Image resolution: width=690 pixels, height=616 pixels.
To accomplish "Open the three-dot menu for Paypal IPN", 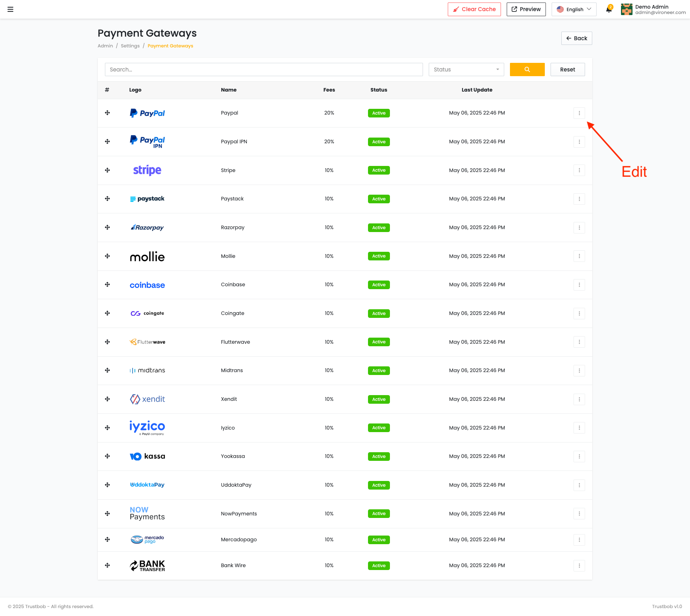I will 579,142.
